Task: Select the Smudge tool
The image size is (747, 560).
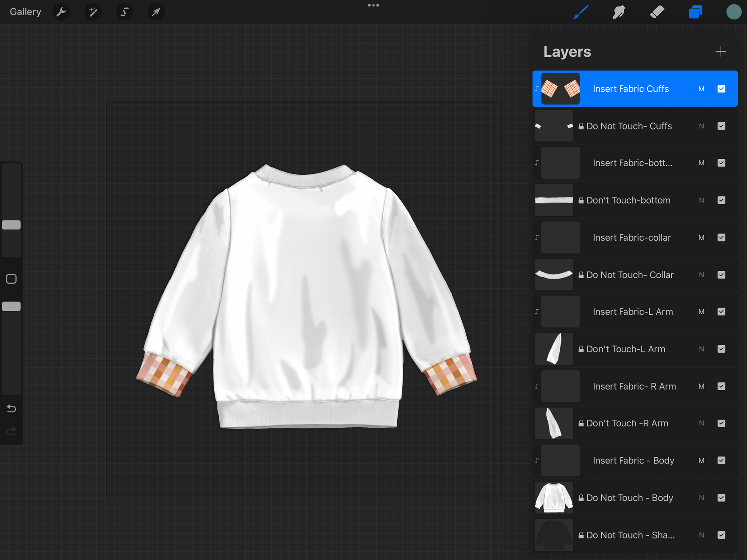Action: tap(619, 12)
